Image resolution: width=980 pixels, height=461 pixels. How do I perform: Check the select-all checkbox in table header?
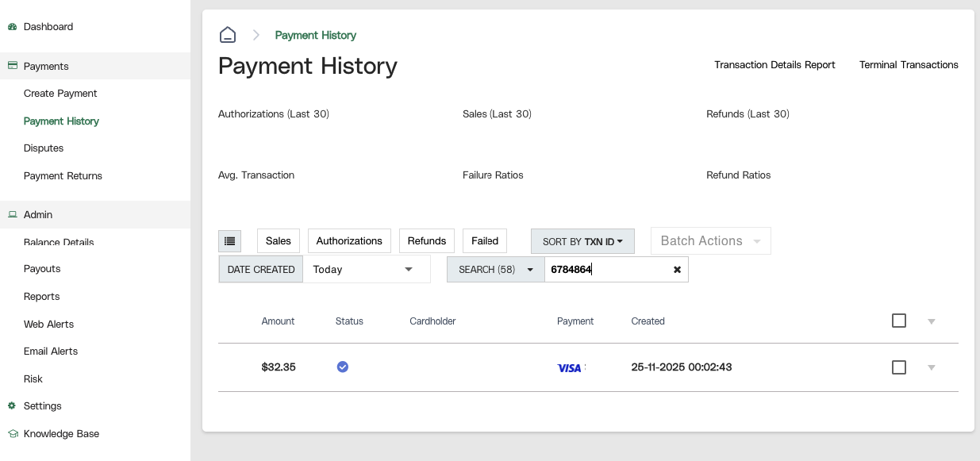point(899,321)
